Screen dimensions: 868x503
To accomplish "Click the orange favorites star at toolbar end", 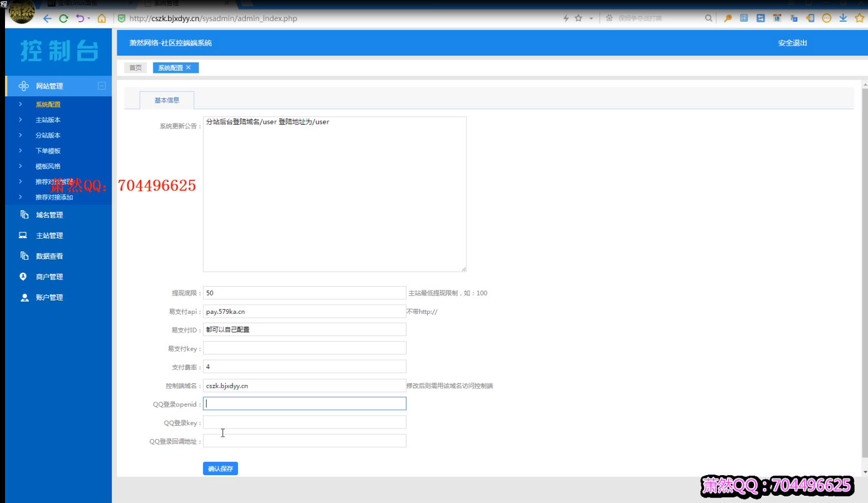I will pos(860,18).
